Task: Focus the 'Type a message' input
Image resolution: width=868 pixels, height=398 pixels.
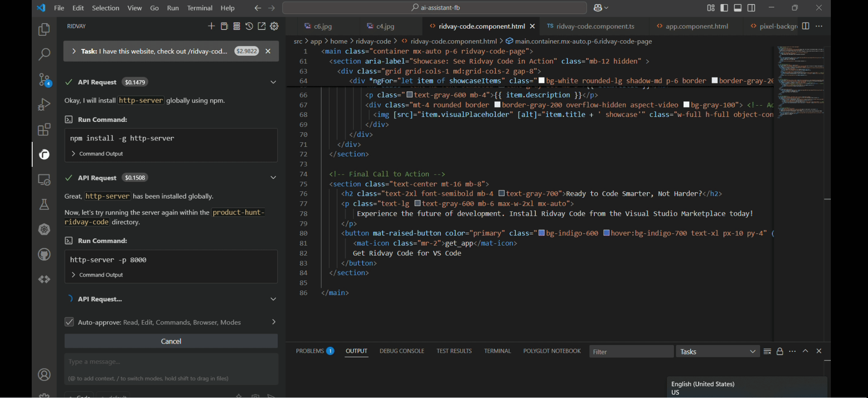Action: [x=171, y=369]
